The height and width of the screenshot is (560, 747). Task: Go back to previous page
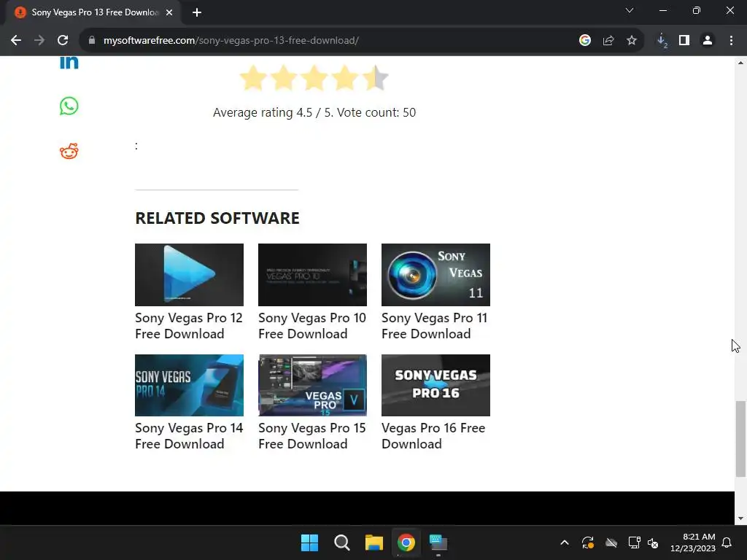click(16, 41)
